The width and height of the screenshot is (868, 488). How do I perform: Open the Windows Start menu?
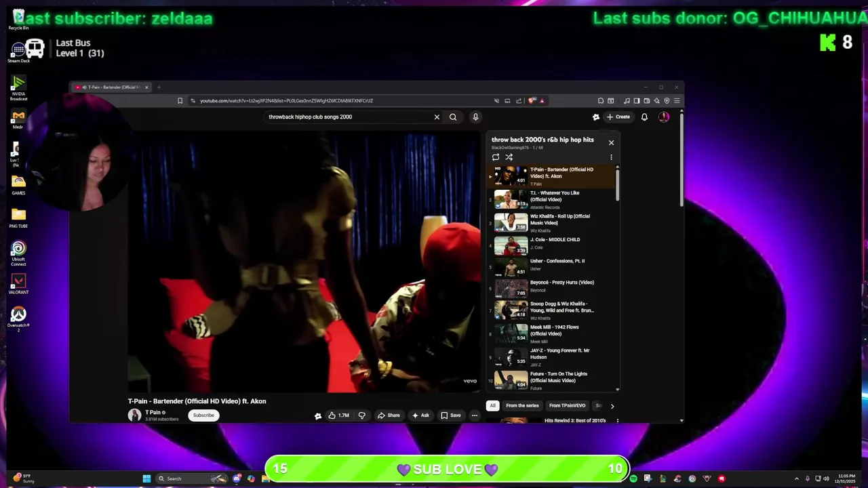point(146,479)
